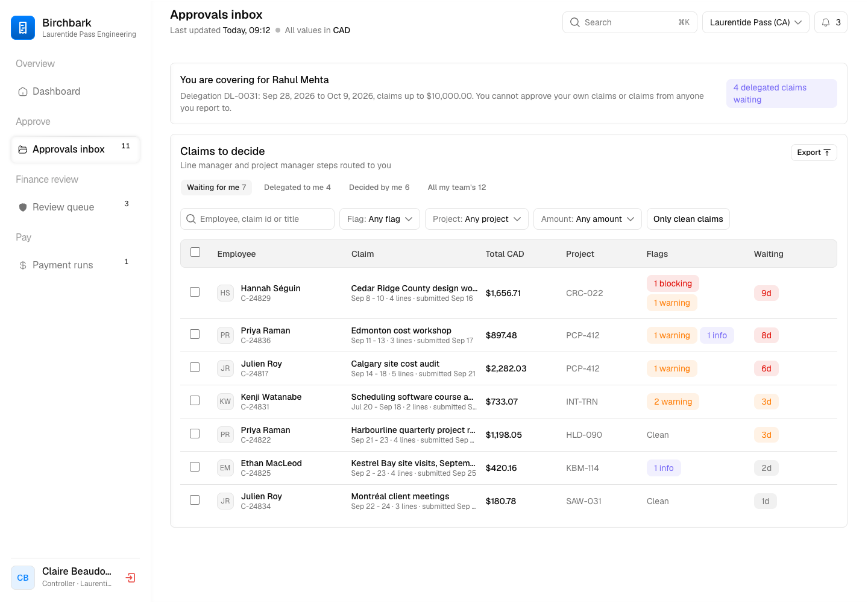Check the Kenji Watanabe claim checkbox
The height and width of the screenshot is (603, 868).
tap(195, 400)
